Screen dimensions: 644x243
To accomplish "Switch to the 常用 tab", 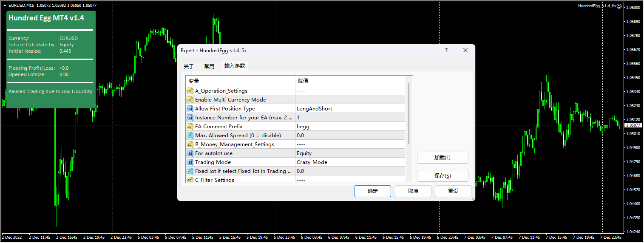I will click(209, 66).
